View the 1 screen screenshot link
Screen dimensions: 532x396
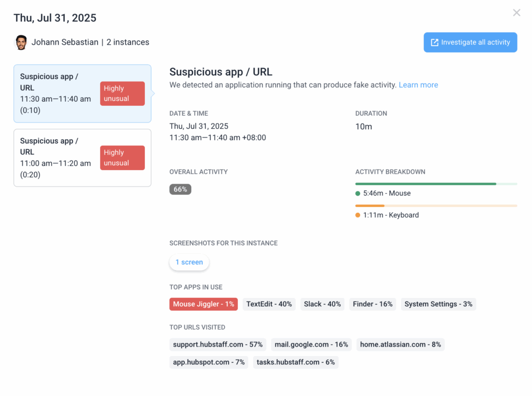[189, 262]
